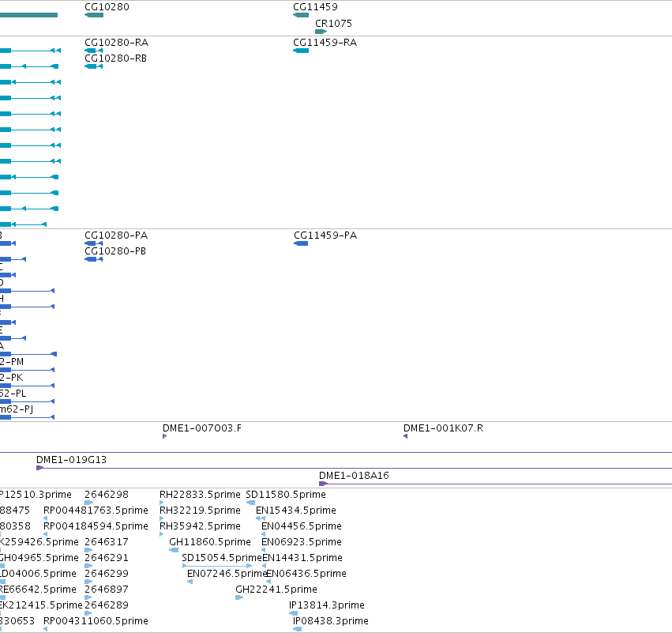This screenshot has width=672, height=633.
Task: Click the 2646291 EST label
Action: pos(107,558)
